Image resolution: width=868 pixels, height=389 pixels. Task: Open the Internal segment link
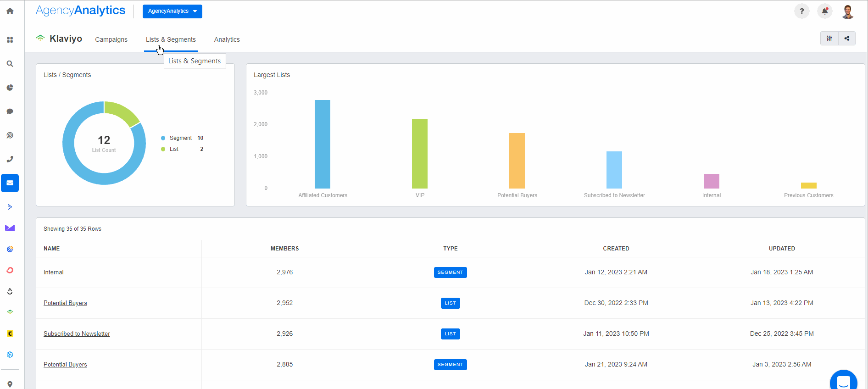53,272
